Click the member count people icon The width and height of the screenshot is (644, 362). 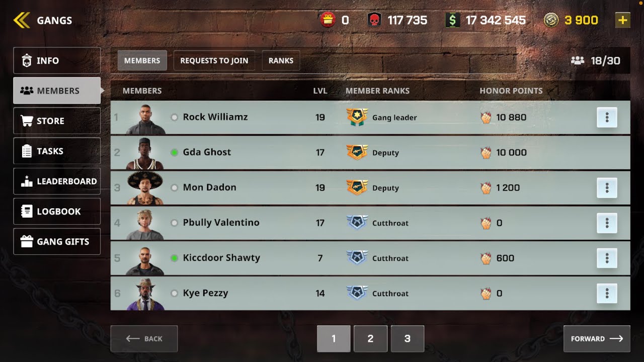[x=578, y=60]
